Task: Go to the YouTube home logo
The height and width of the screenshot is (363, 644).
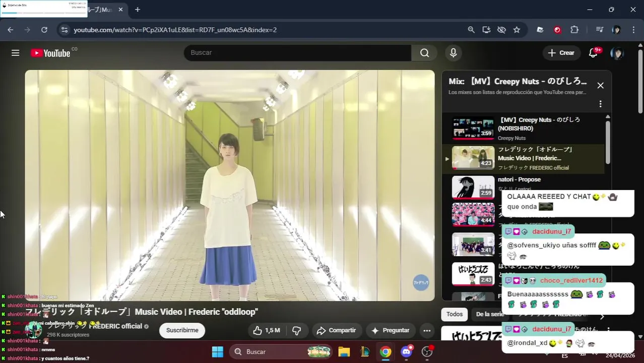Action: coord(50,53)
